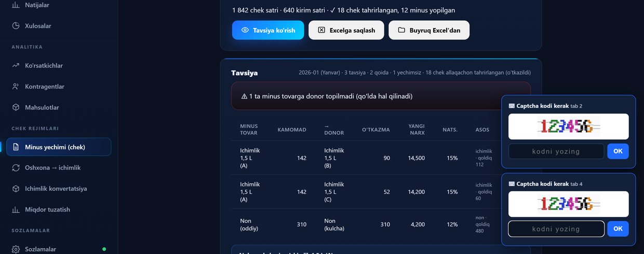
Task: Click the Ko'rsatkichlar trend arrow icon
Action: tap(16, 65)
